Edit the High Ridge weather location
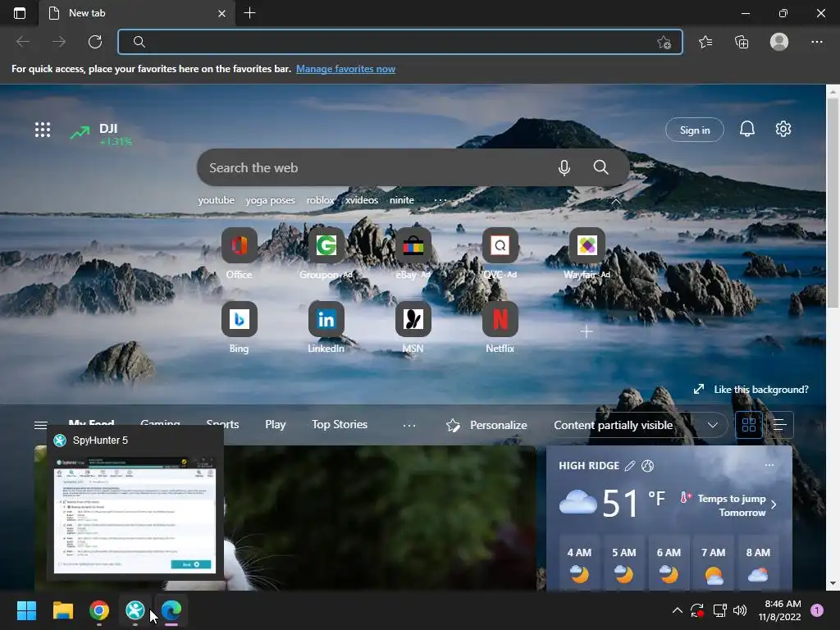 tap(630, 466)
